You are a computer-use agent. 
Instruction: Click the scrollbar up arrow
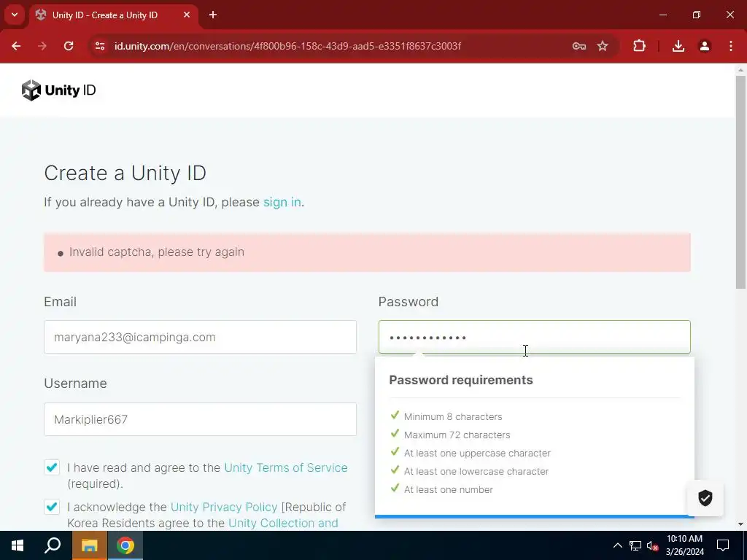click(740, 70)
